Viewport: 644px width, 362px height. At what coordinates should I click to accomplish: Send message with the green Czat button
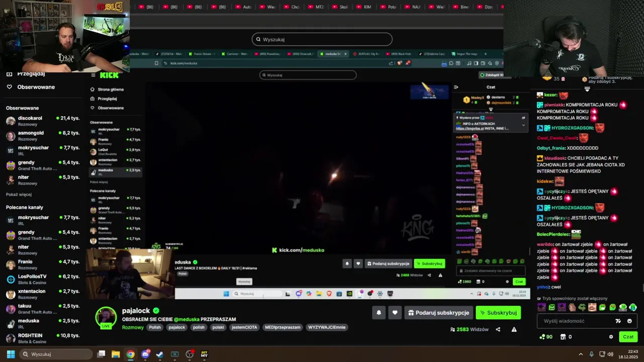coord(628,337)
